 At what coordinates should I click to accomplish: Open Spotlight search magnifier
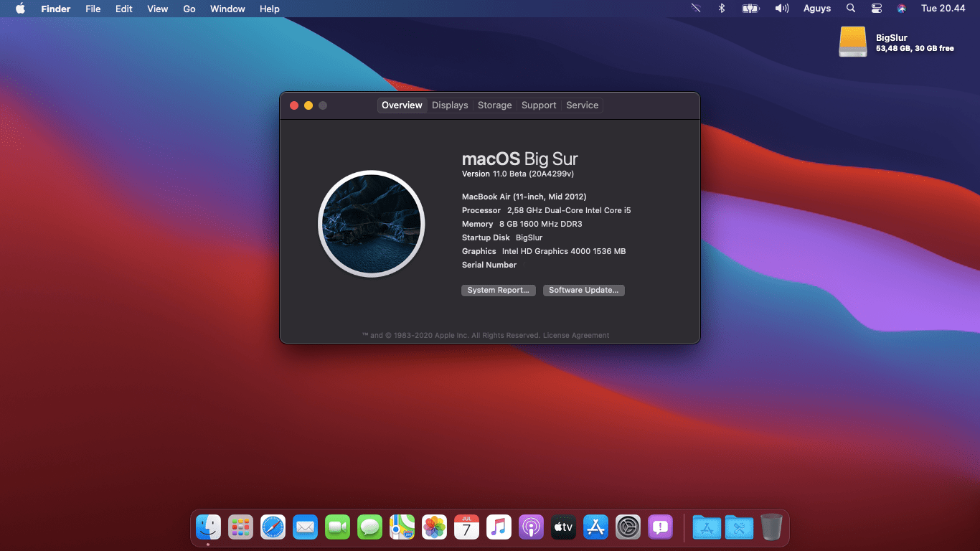point(851,9)
